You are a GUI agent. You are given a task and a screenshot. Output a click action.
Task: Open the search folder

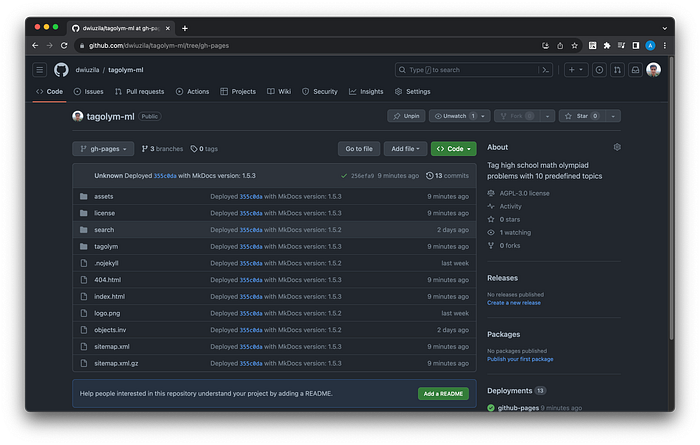coord(104,230)
